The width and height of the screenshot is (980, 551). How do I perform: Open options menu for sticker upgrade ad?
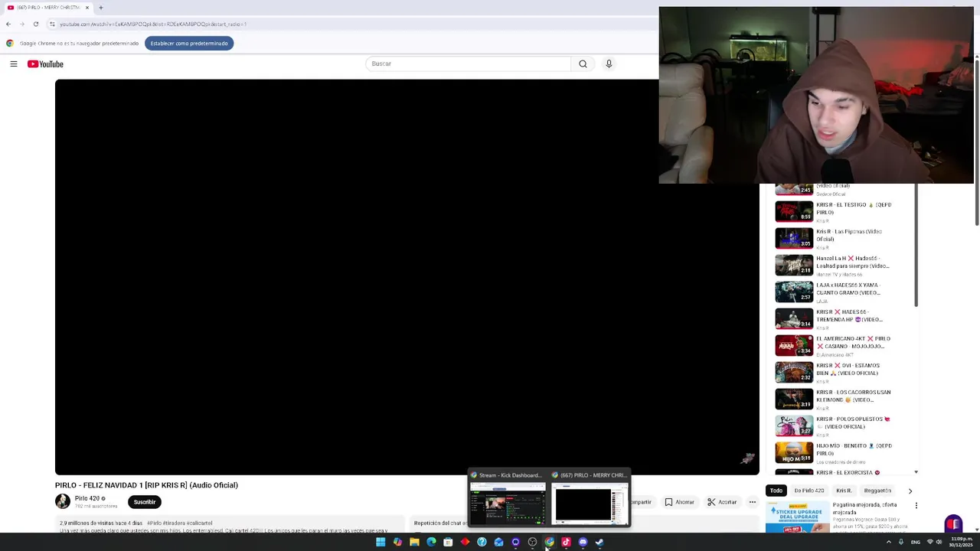(x=916, y=506)
